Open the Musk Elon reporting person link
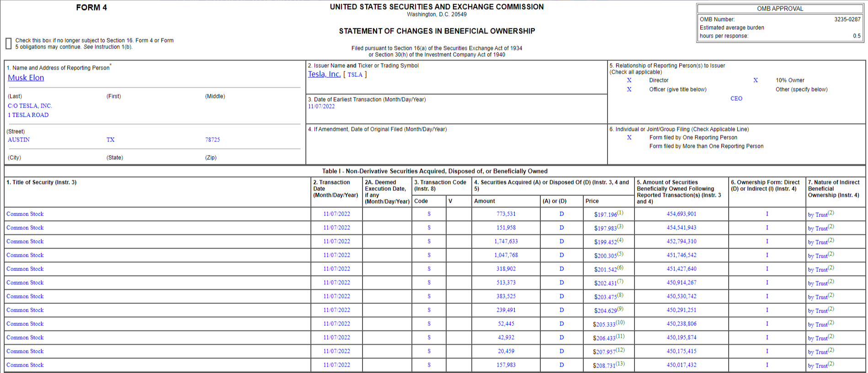Viewport: 868px width, 373px height. (x=26, y=78)
